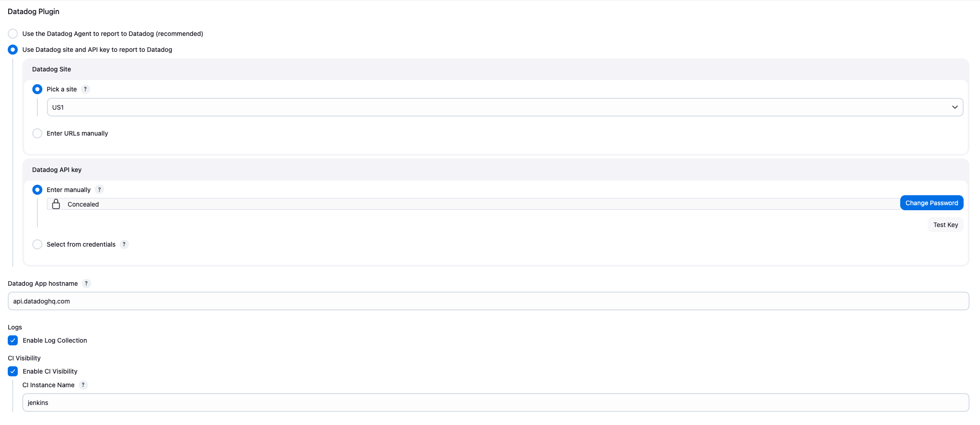Open help for Pick a site
This screenshot has height=425, width=980.
point(85,89)
